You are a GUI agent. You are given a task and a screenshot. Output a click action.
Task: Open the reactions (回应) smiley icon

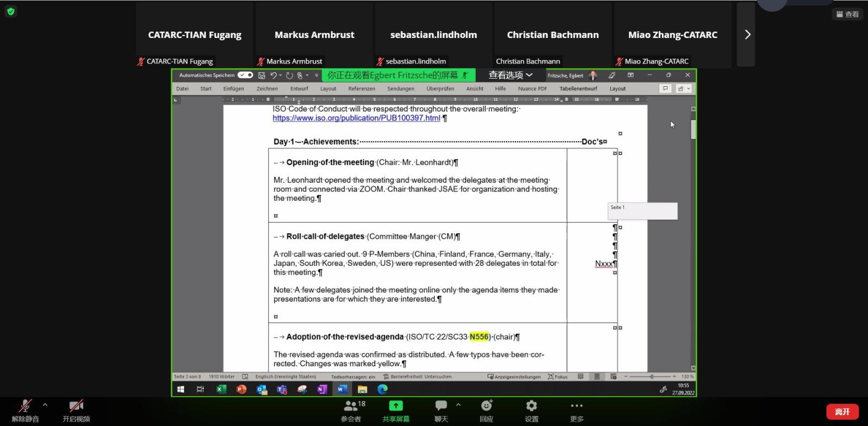tap(487, 406)
